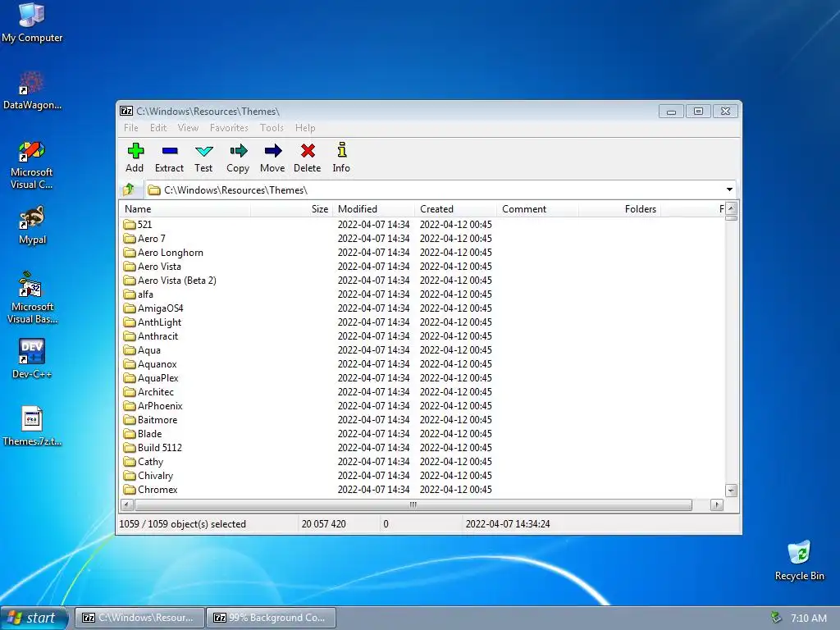Click the Aero Vista folder name
The image size is (840, 630).
coord(159,267)
